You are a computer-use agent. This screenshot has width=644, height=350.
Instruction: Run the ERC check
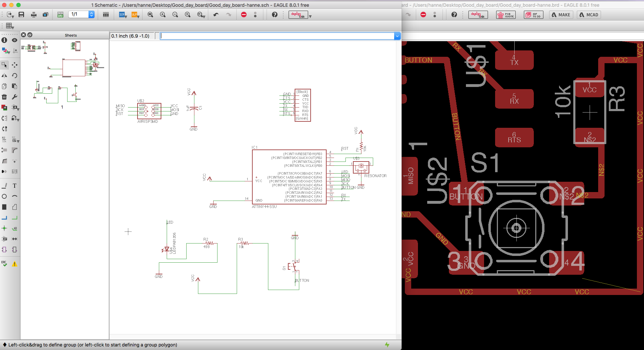[x=4, y=264]
